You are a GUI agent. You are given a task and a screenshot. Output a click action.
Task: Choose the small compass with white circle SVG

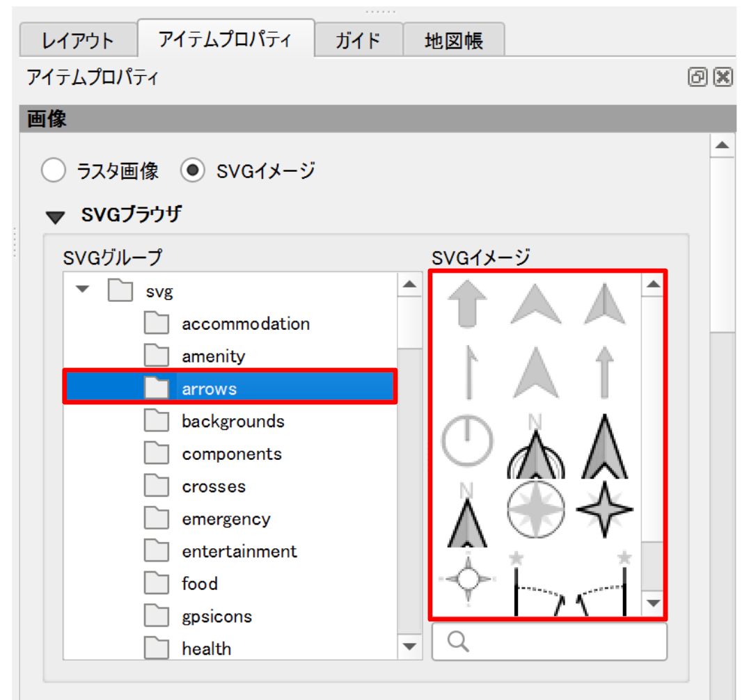coord(468,579)
